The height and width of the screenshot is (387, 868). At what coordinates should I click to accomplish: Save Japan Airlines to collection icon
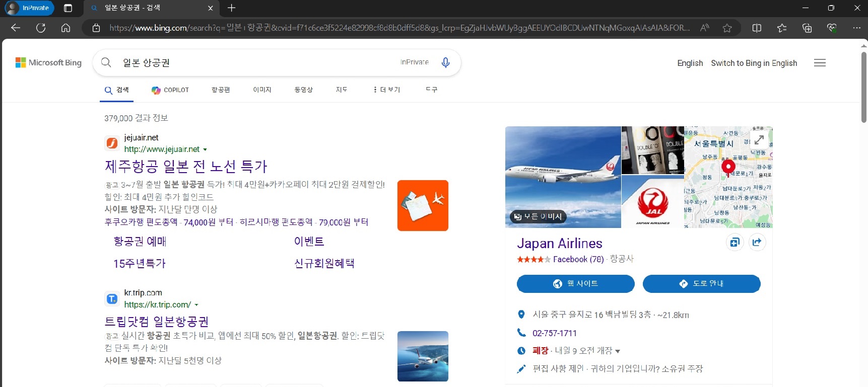[x=735, y=243]
